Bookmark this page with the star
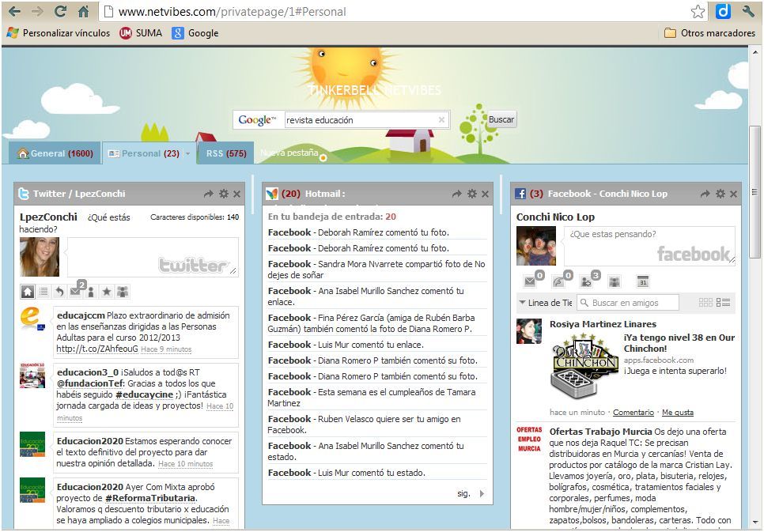764x532 pixels. 698,11
